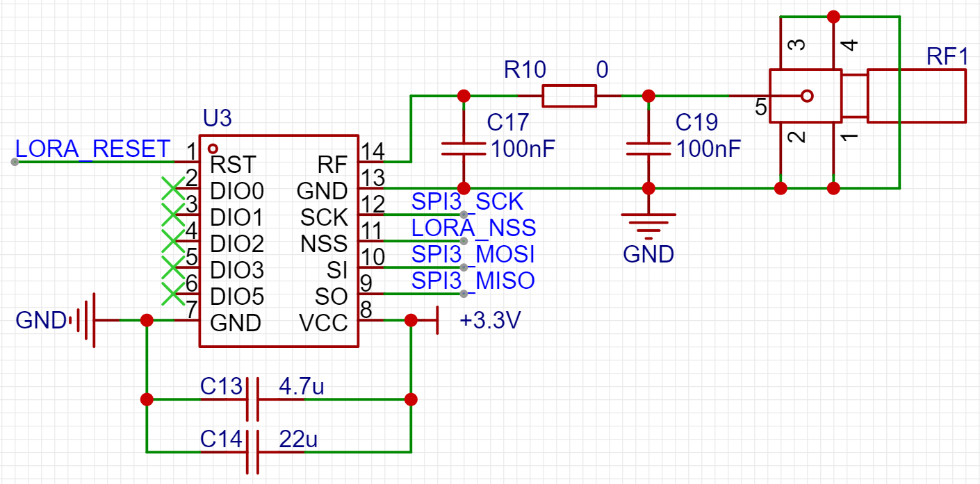Select the R10 resistor symbol

569,94
